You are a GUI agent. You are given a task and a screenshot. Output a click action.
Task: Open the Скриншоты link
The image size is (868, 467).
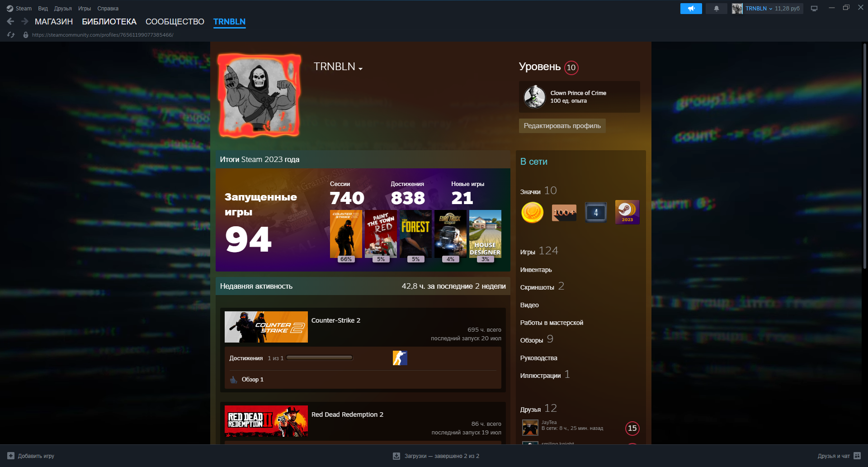tap(542, 286)
